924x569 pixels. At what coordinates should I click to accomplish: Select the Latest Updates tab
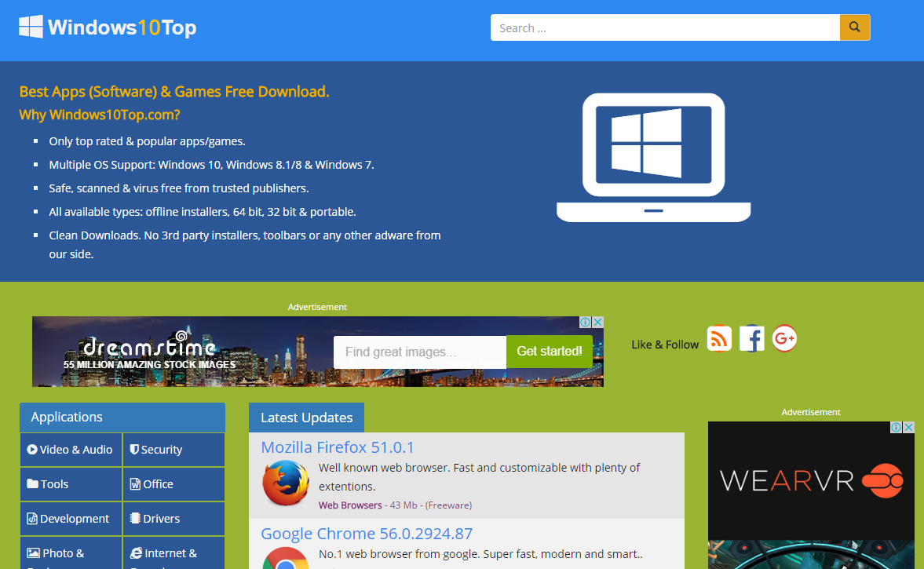click(x=306, y=418)
